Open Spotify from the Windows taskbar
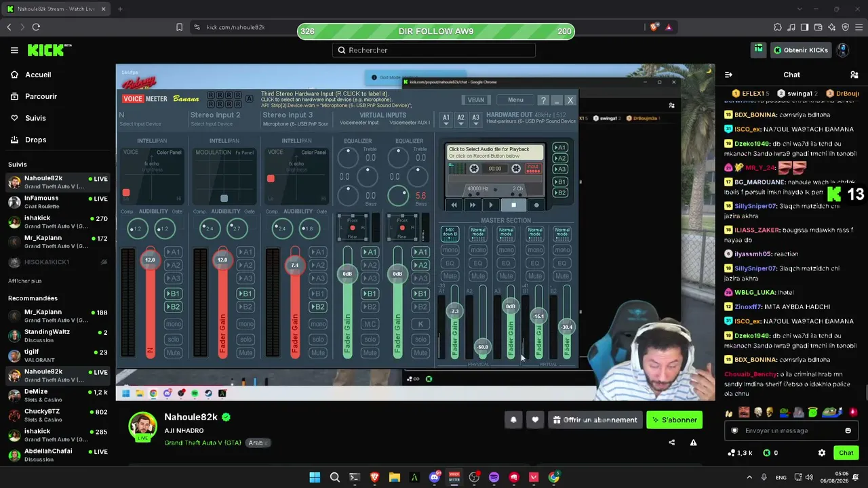The height and width of the screenshot is (488, 868). (494, 477)
